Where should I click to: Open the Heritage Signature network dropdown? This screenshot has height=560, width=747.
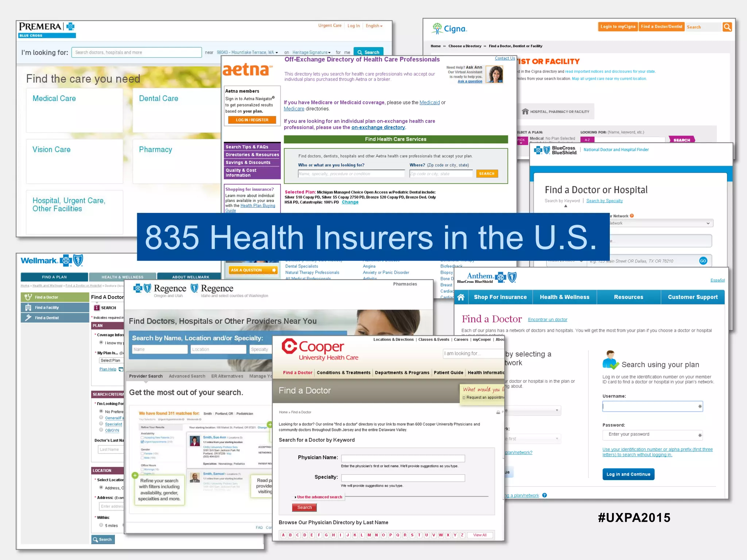point(311,52)
